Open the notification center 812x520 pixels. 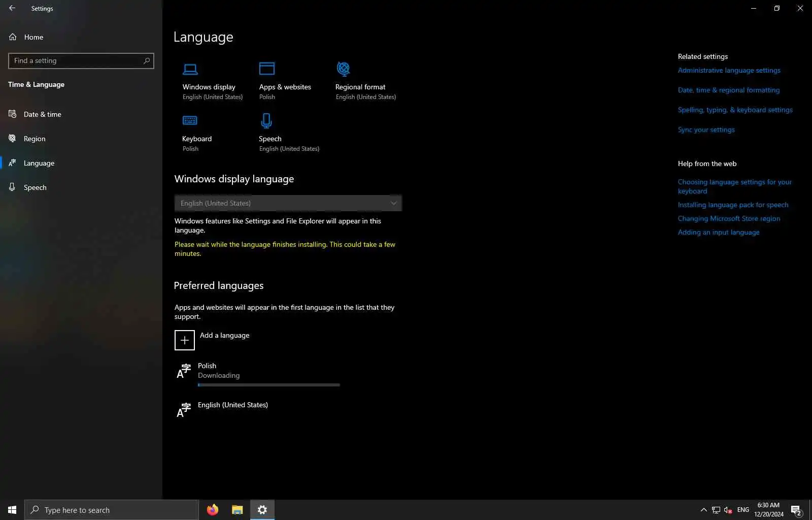tap(796, 510)
